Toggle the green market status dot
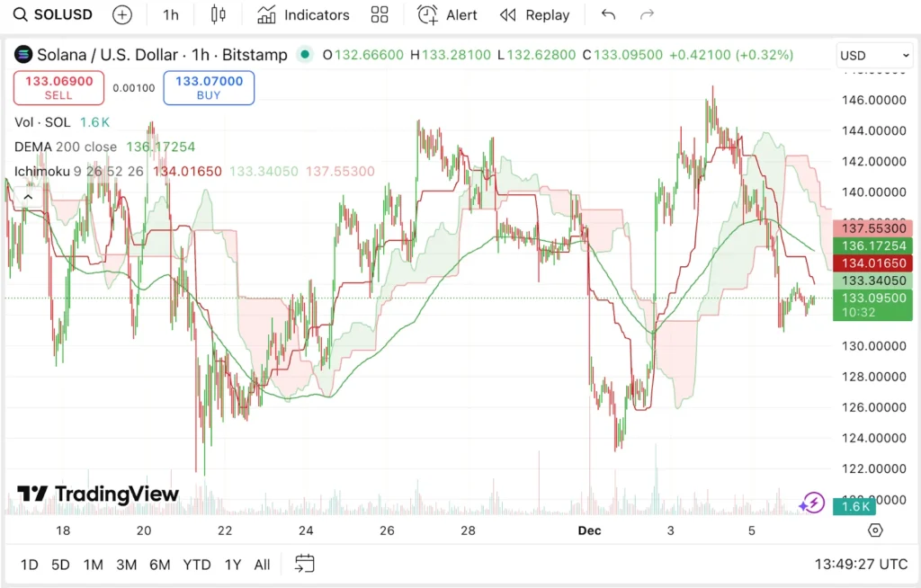The width and height of the screenshot is (921, 588). [x=305, y=55]
